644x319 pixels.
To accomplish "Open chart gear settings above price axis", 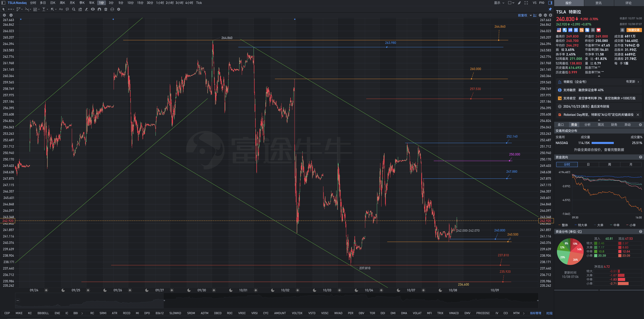I will 4,15.
